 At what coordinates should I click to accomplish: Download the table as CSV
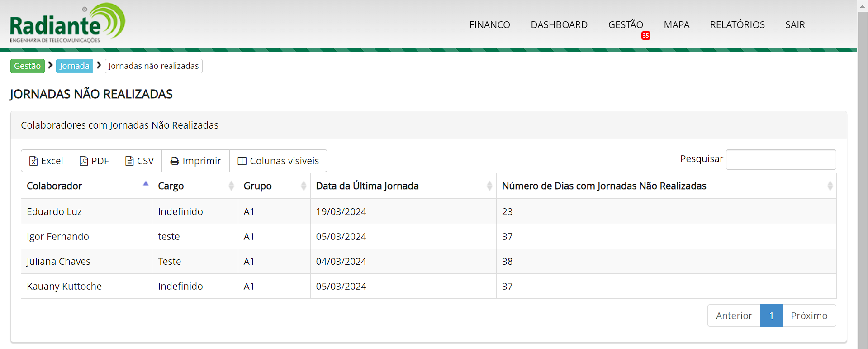(x=139, y=161)
